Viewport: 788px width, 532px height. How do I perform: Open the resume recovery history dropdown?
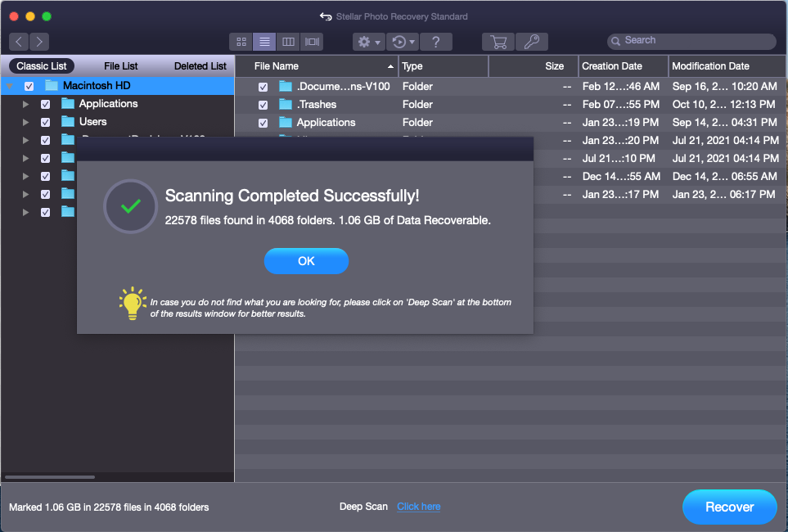(x=402, y=42)
